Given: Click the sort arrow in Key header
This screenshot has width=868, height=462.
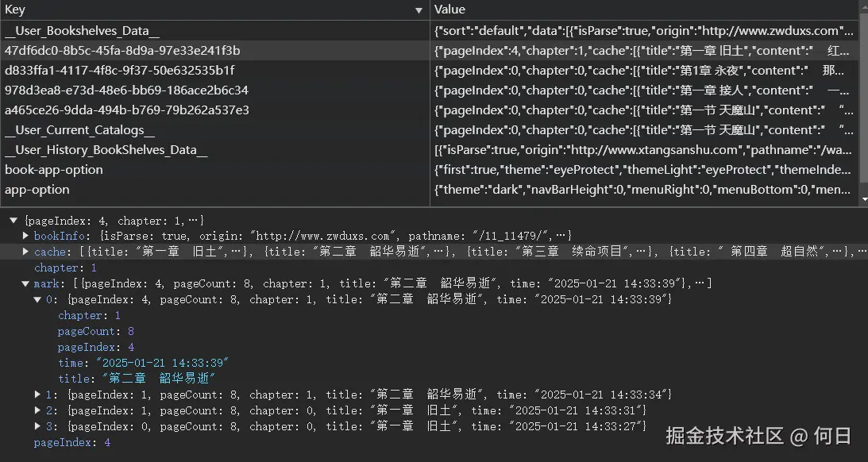Looking at the screenshot, I should coord(419,10).
